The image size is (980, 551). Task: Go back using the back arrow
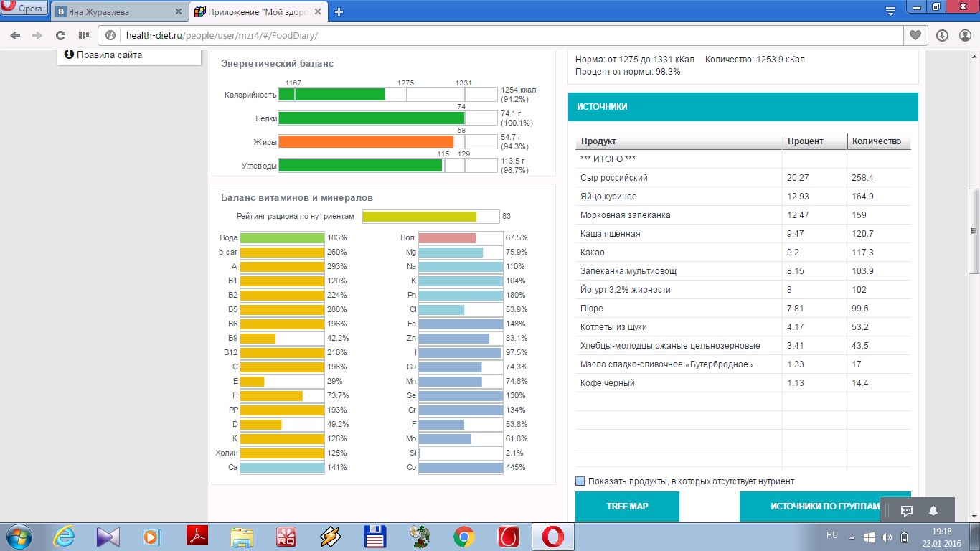point(15,35)
